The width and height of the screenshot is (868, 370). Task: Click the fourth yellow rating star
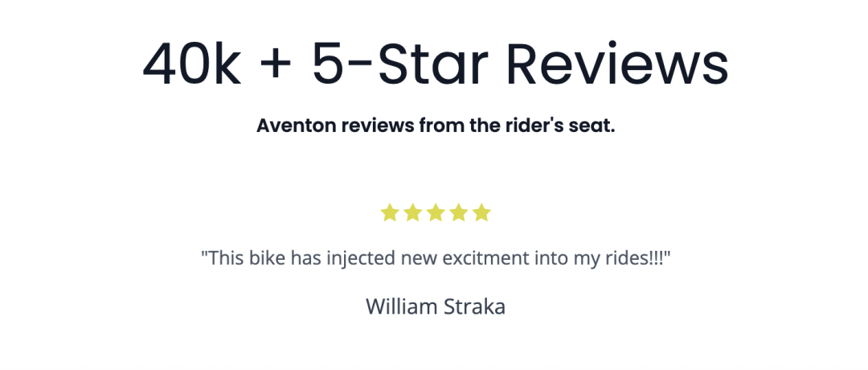(x=459, y=212)
